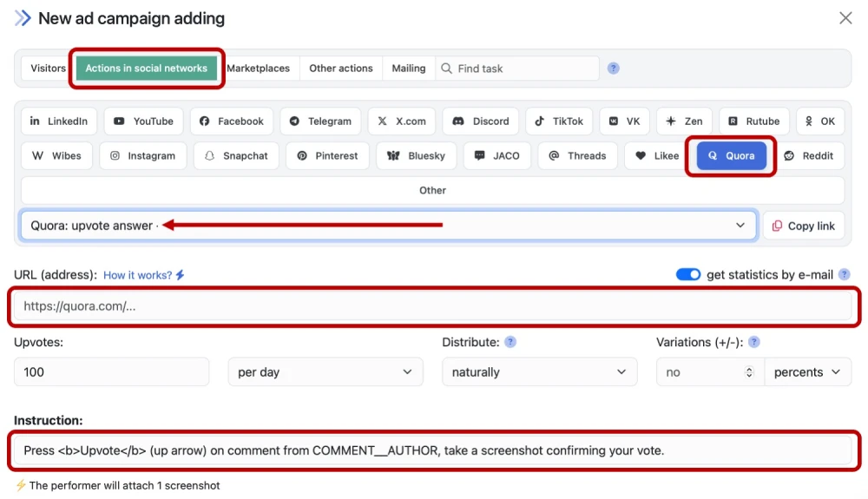Switch to Actions in social networks tab
The image size is (868, 499).
(x=146, y=68)
